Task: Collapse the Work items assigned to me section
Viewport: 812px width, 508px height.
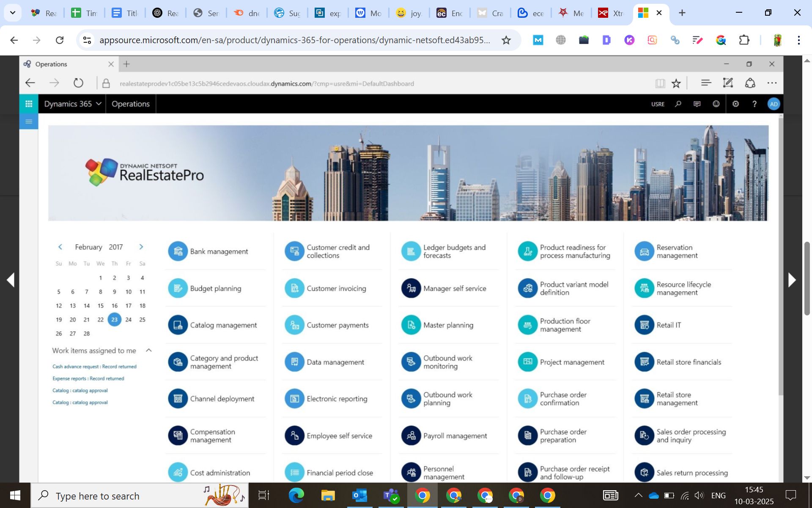Action: pyautogui.click(x=148, y=350)
